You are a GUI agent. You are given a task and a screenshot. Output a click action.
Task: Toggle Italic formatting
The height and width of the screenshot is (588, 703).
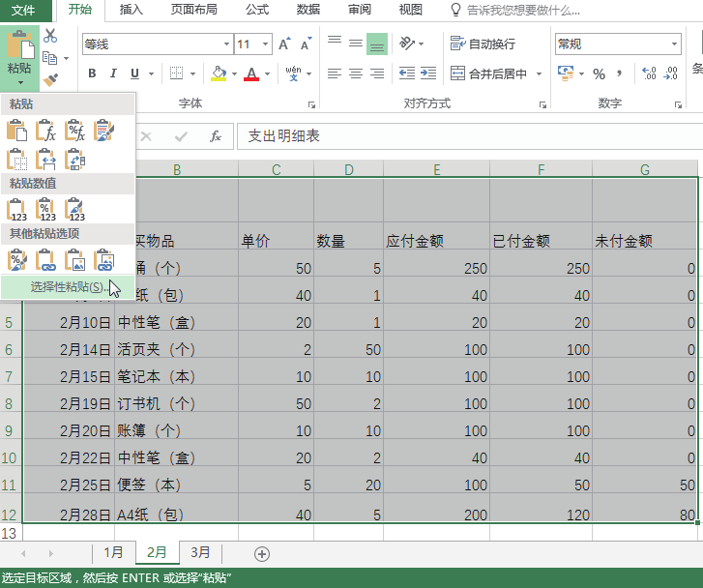coord(113,73)
